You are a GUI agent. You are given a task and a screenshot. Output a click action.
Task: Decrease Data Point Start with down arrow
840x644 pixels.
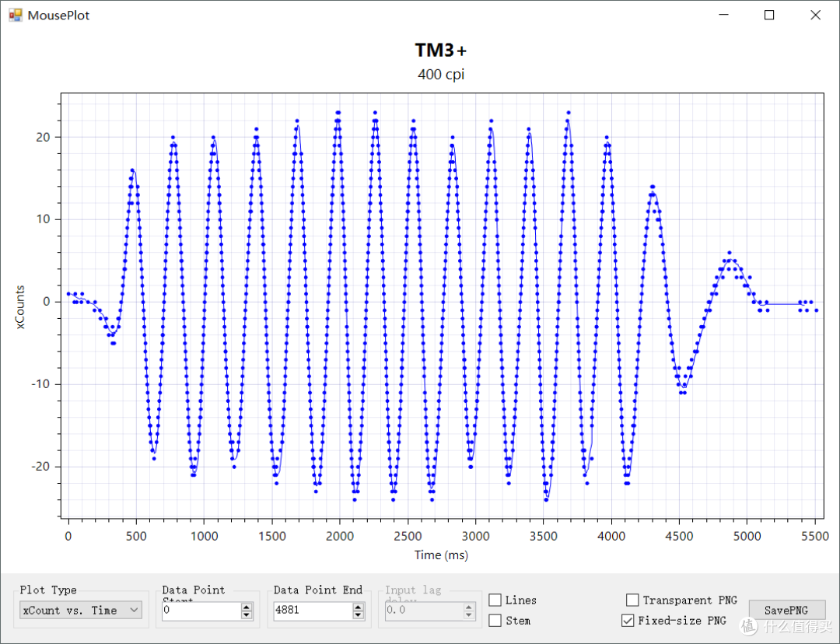coord(247,615)
